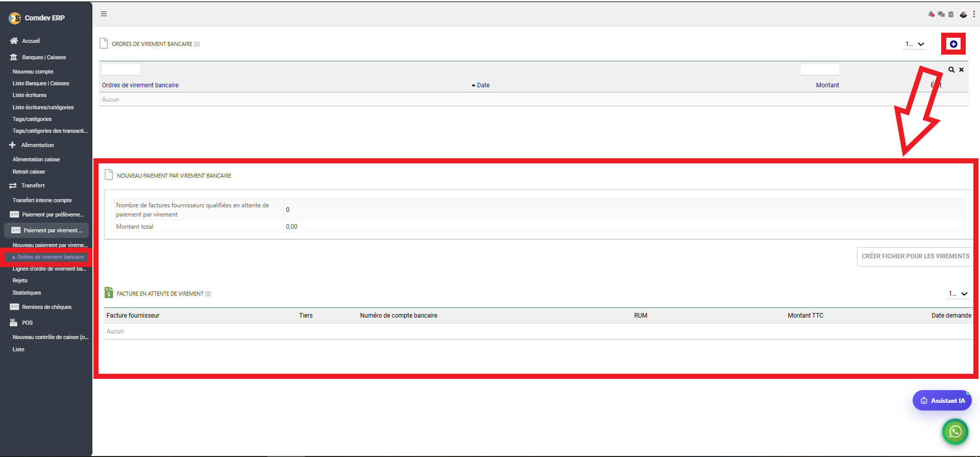Click the document icon beside Ordres de virement title
The image size is (980, 457).
pos(104,43)
